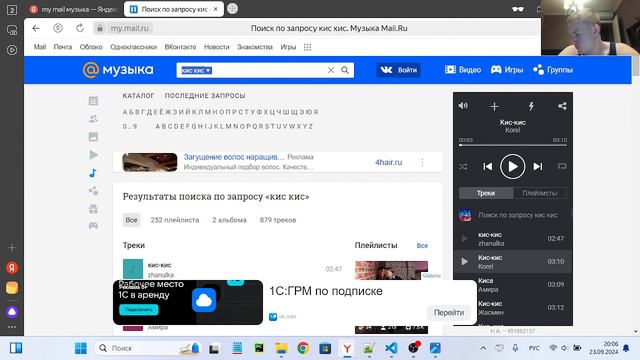This screenshot has width=640, height=360.
Task: Toggle shuffle mode in player
Action: tap(463, 167)
